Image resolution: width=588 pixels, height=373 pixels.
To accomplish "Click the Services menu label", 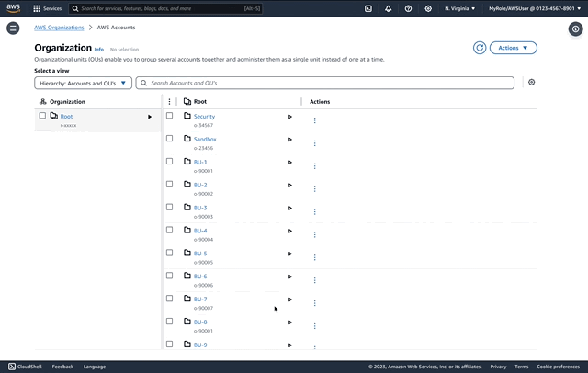I will click(52, 8).
